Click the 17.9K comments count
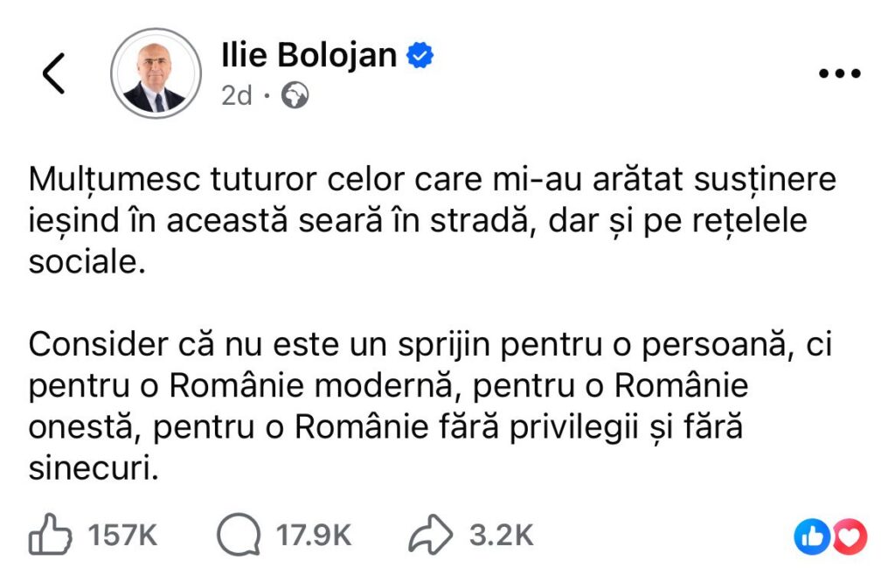 [x=314, y=536]
